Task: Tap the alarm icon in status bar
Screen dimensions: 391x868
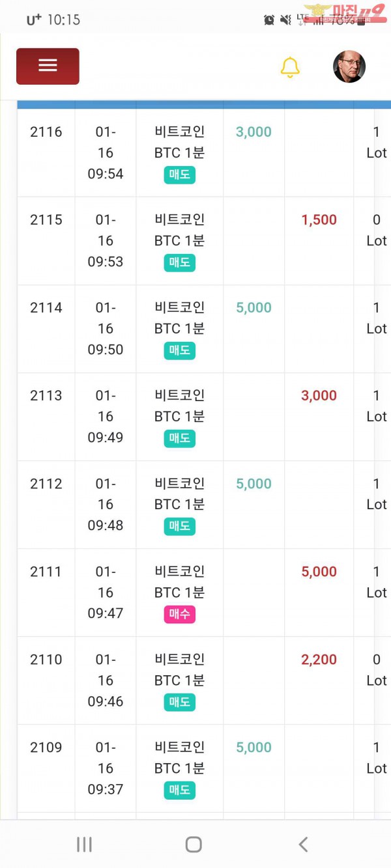Action: pyautogui.click(x=269, y=20)
